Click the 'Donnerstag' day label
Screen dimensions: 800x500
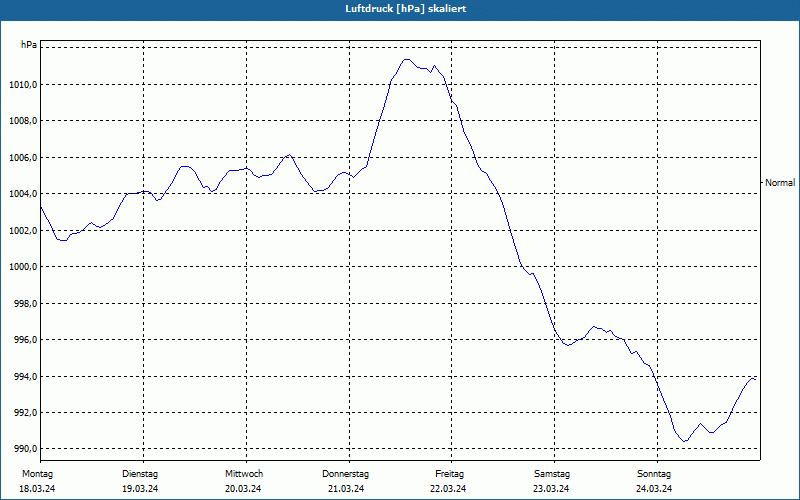345,474
